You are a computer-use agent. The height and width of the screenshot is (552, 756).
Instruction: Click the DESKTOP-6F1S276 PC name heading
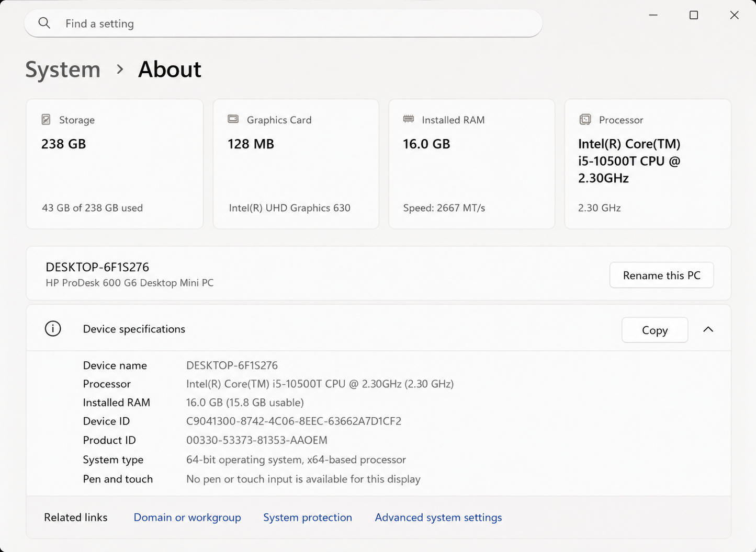tap(97, 267)
